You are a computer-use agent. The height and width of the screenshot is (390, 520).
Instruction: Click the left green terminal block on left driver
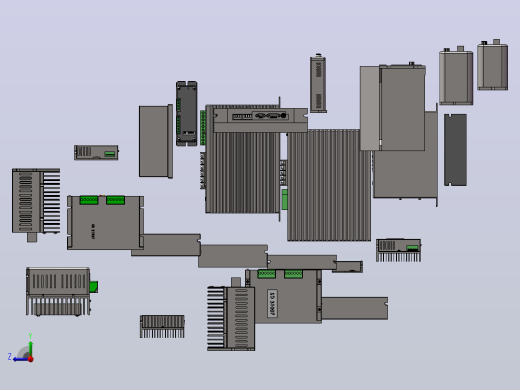click(89, 200)
